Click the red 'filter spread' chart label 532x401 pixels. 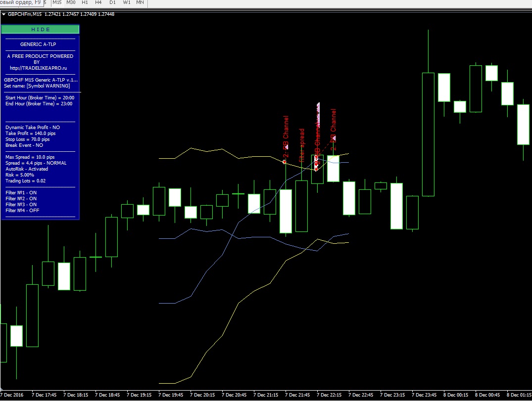pyautogui.click(x=301, y=145)
